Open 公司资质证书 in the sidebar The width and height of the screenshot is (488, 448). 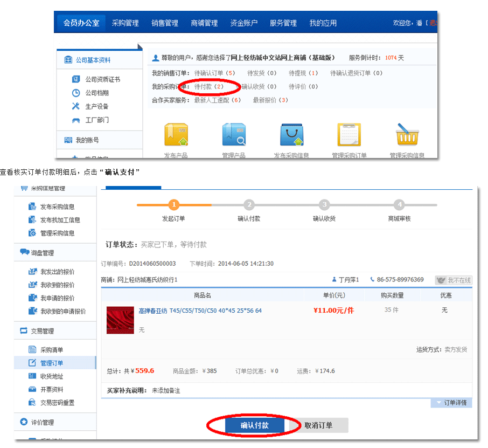[102, 79]
